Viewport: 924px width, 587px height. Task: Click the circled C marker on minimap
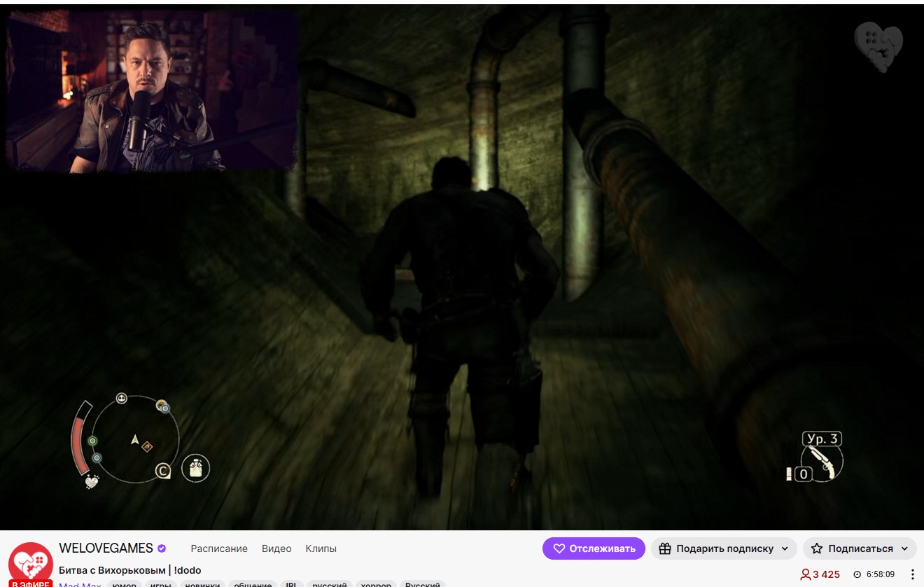(x=163, y=471)
